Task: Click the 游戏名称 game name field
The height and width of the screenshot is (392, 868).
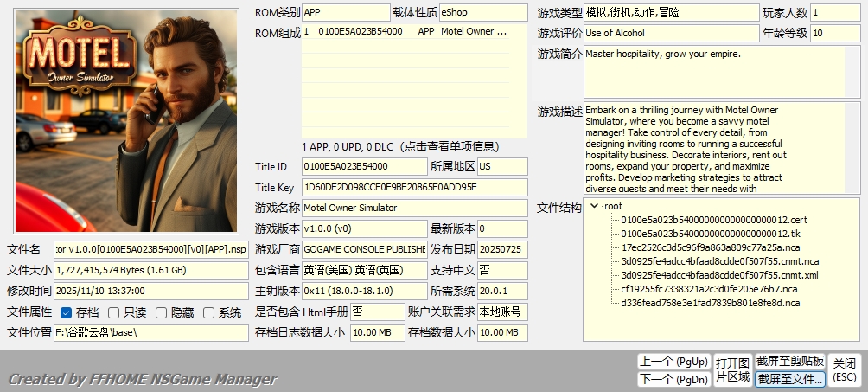Action: [x=413, y=208]
